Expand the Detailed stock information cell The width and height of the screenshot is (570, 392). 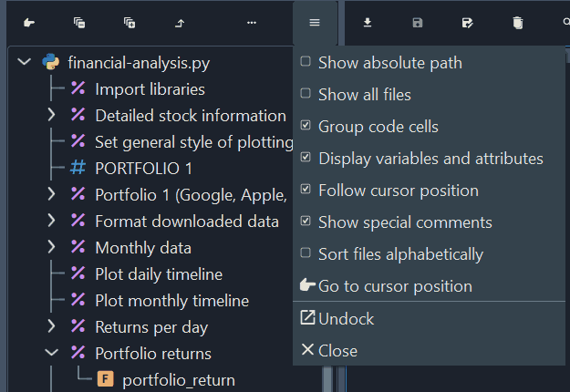coord(52,115)
